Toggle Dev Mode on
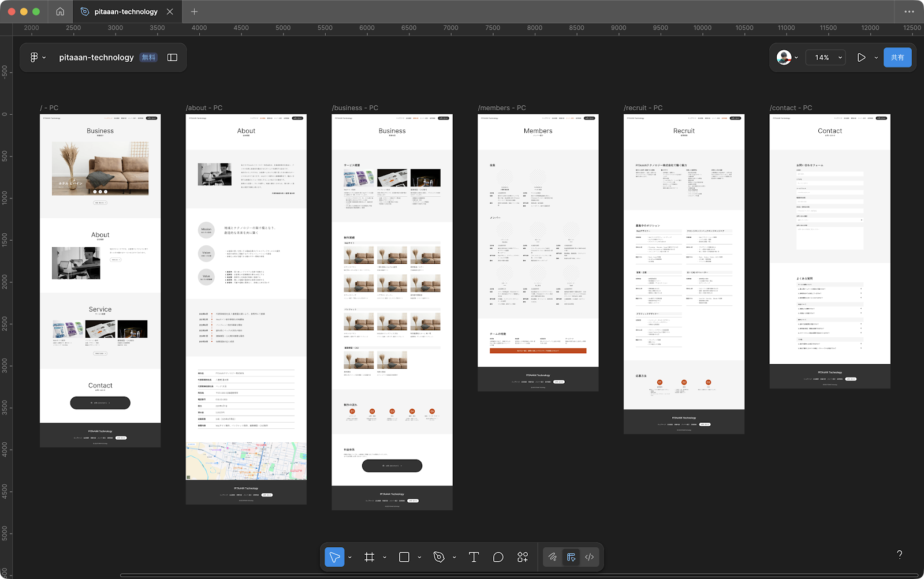 (590, 557)
